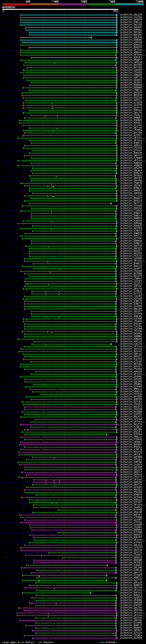Select the UniRef100_B8BNH9 label
Screen dimensions: 146x644
click(x=131, y=87)
